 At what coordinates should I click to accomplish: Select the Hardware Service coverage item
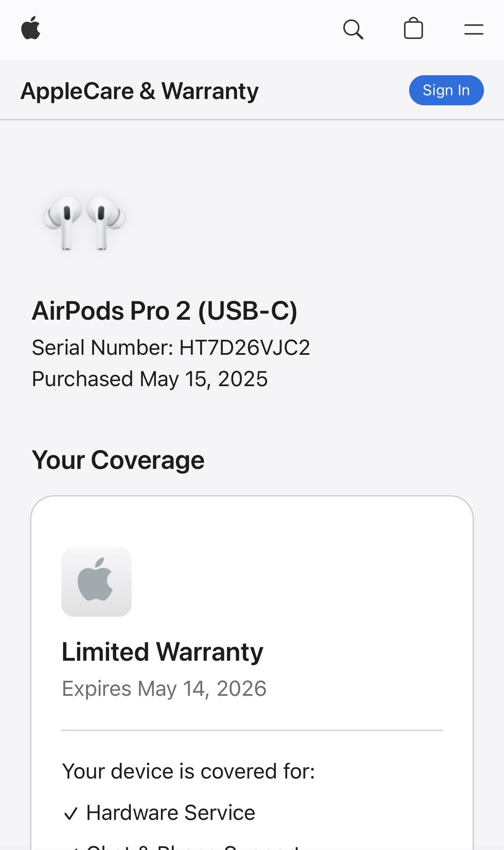171,813
